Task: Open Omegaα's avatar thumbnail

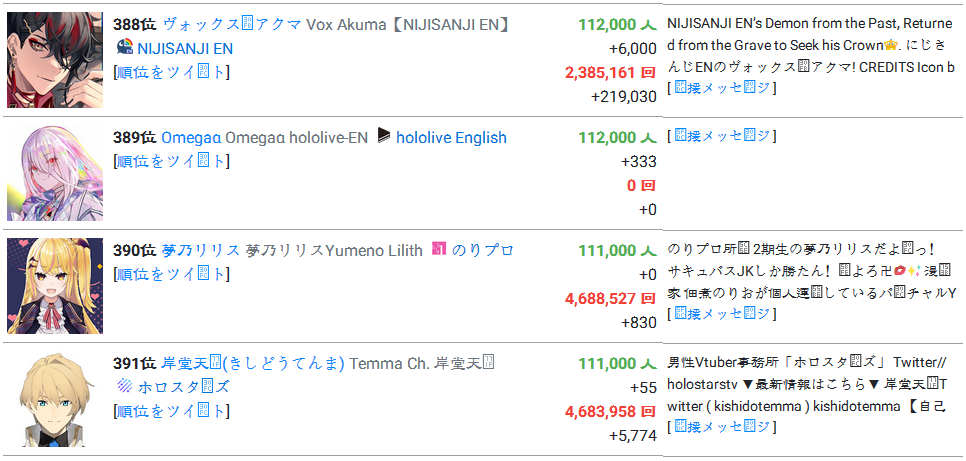Action: [55, 173]
